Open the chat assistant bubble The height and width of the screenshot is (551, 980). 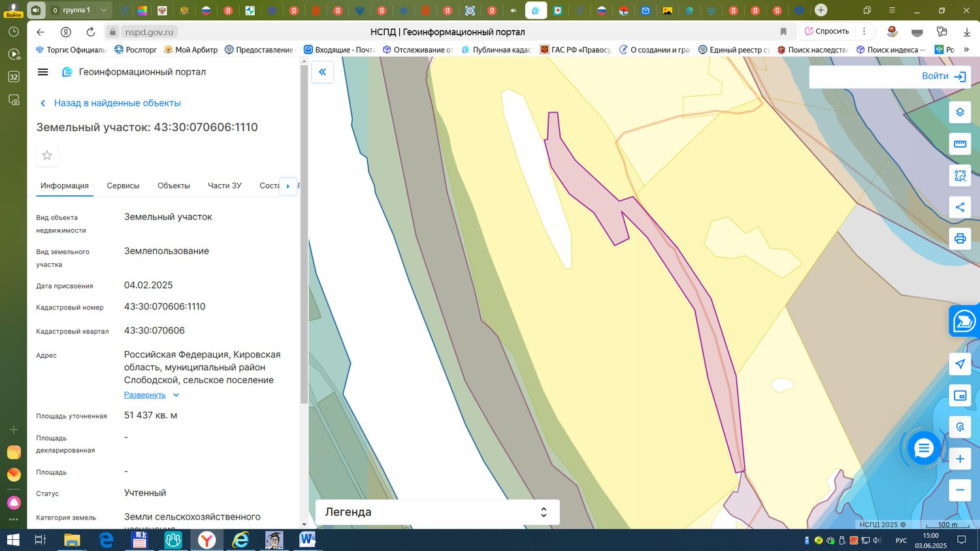pos(923,449)
